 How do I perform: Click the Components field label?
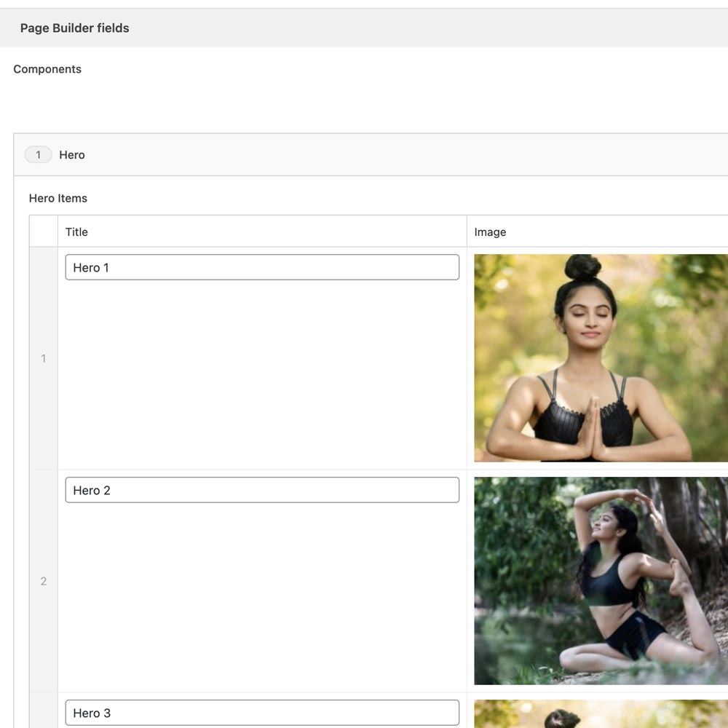pos(47,69)
